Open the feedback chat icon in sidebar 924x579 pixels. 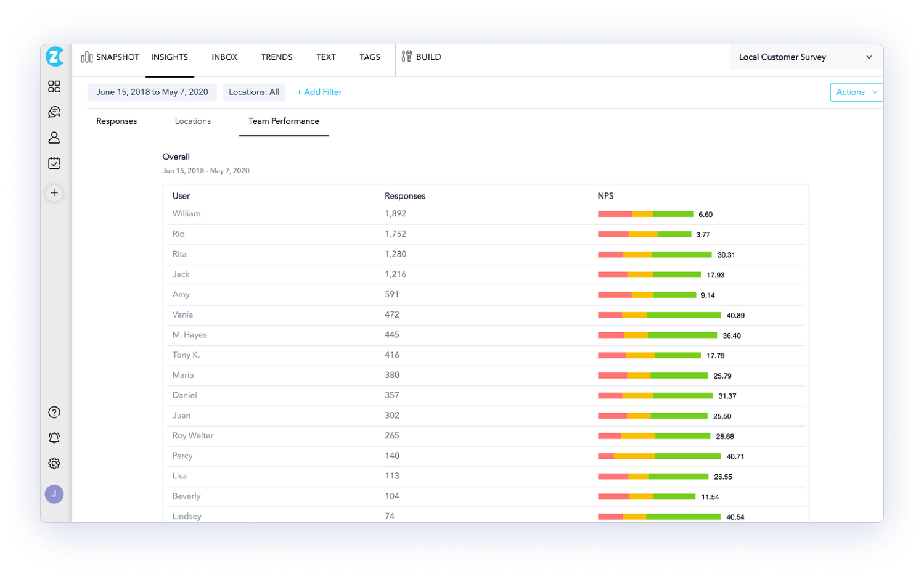point(54,112)
